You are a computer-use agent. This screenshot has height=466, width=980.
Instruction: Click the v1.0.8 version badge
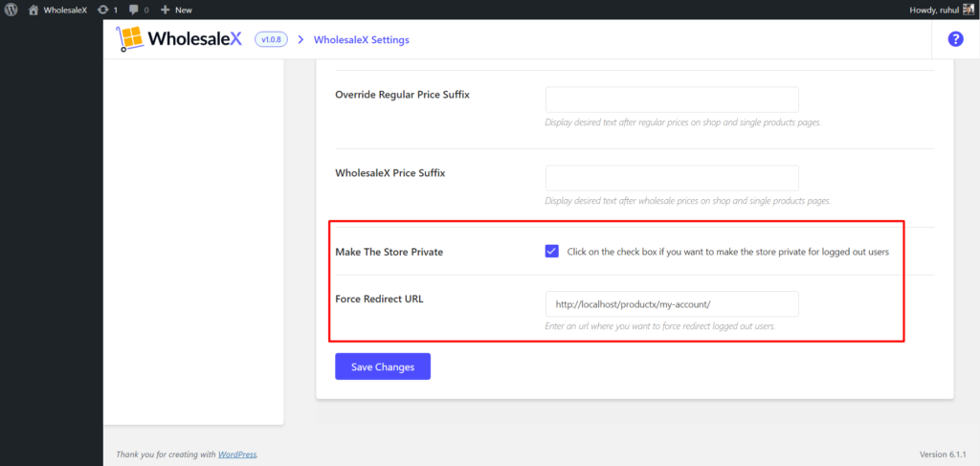point(271,39)
